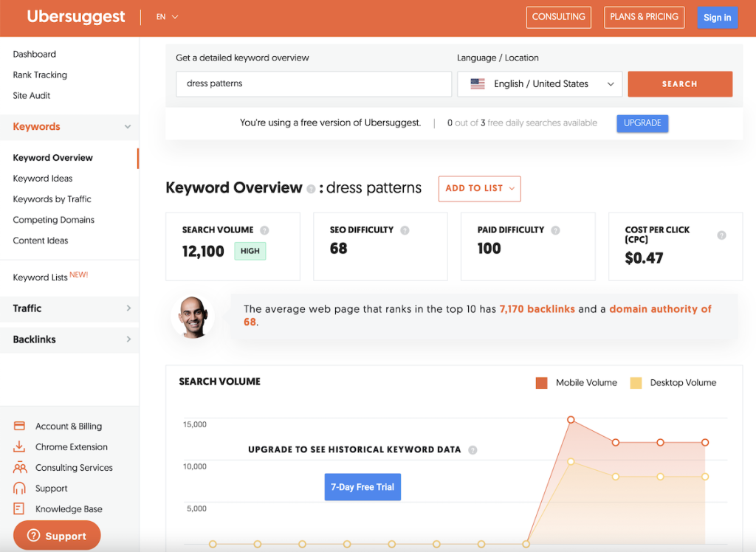Click the keyword input containing dress patterns

(x=313, y=84)
